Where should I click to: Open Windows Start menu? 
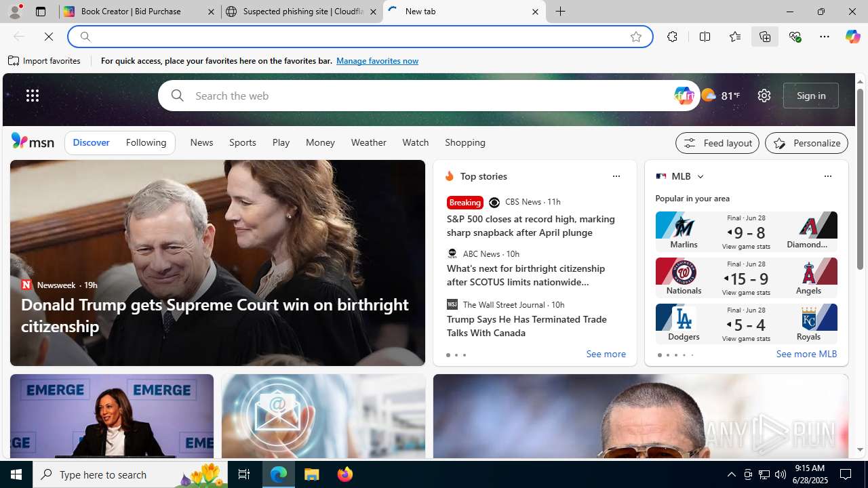[16, 474]
